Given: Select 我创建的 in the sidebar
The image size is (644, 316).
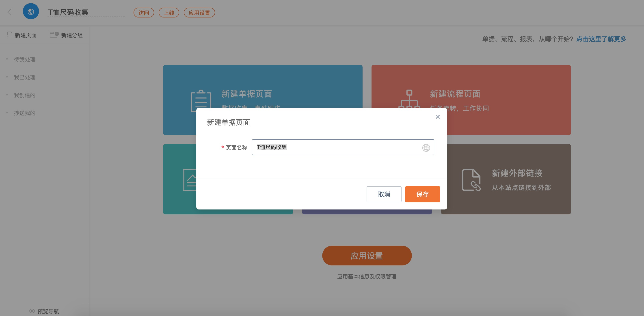Looking at the screenshot, I should coord(24,95).
